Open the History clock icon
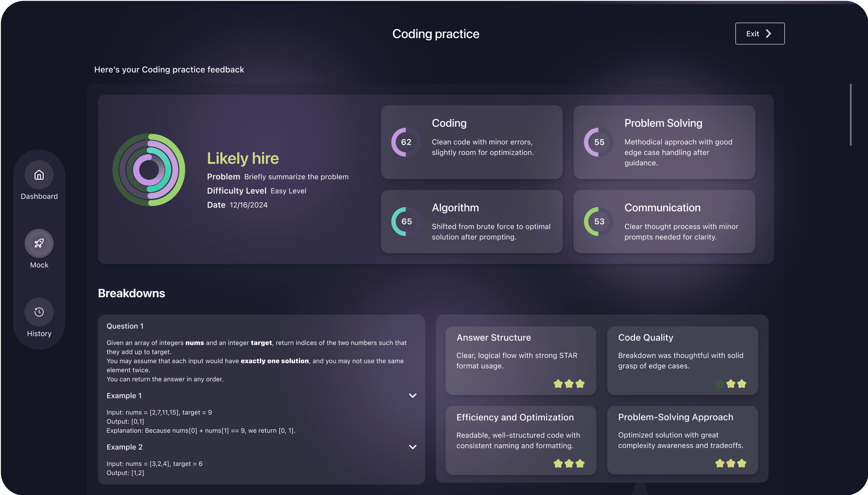868x495 pixels. [x=39, y=312]
